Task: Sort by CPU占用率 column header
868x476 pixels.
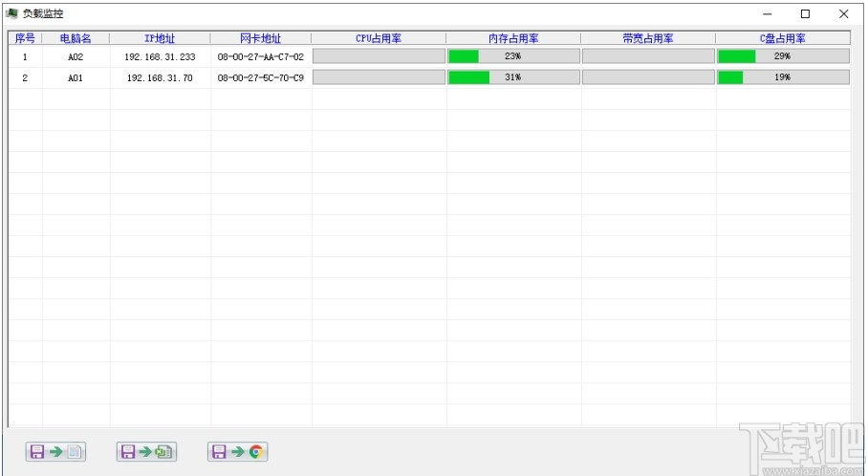Action: tap(379, 38)
